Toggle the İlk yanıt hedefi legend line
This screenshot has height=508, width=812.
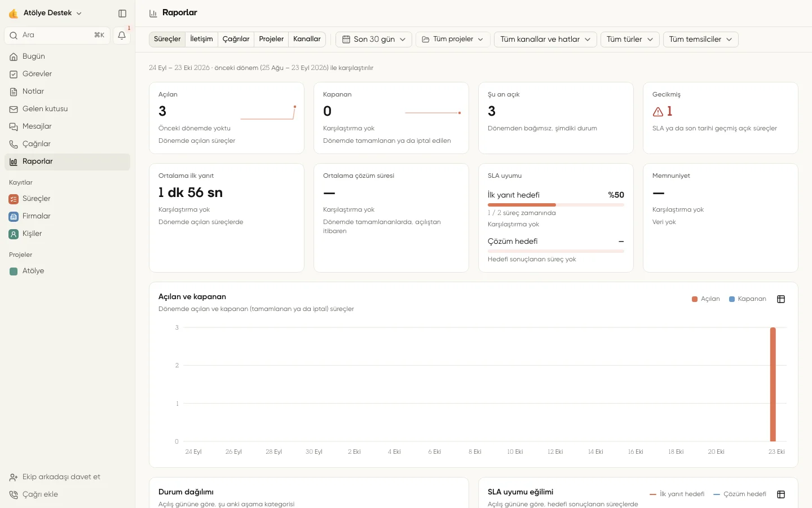[x=677, y=494]
